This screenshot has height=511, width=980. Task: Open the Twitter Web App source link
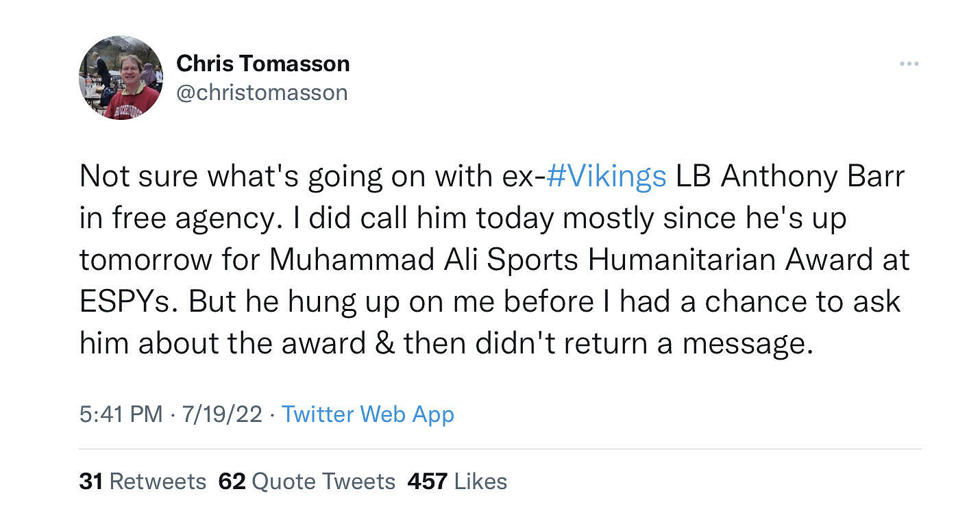368,414
